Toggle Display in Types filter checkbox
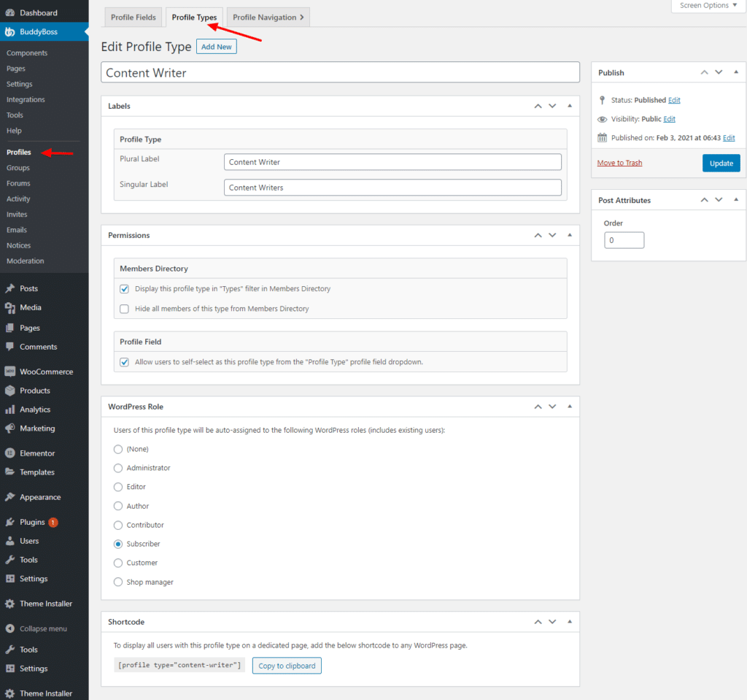 click(x=124, y=289)
